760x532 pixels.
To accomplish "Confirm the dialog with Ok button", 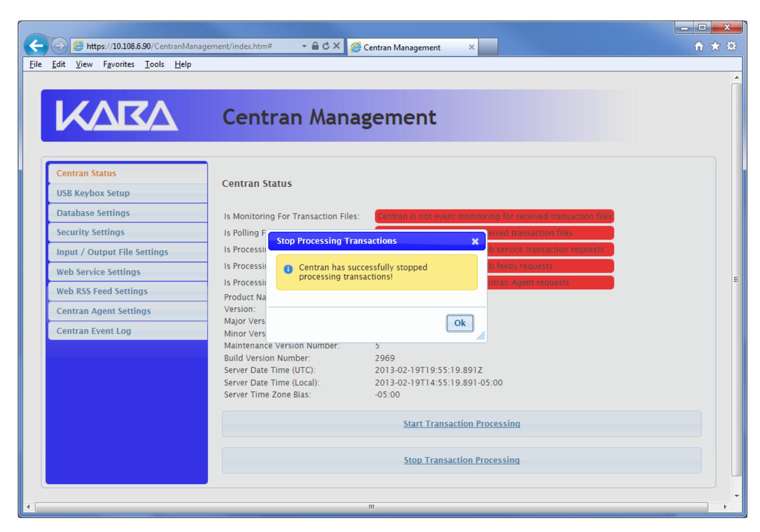I will tap(460, 323).
